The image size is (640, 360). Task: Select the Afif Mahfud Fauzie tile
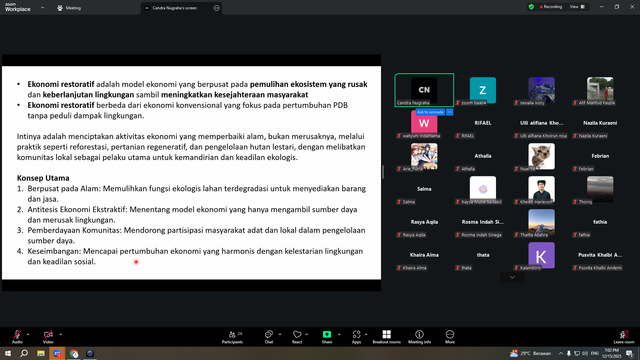[600, 90]
